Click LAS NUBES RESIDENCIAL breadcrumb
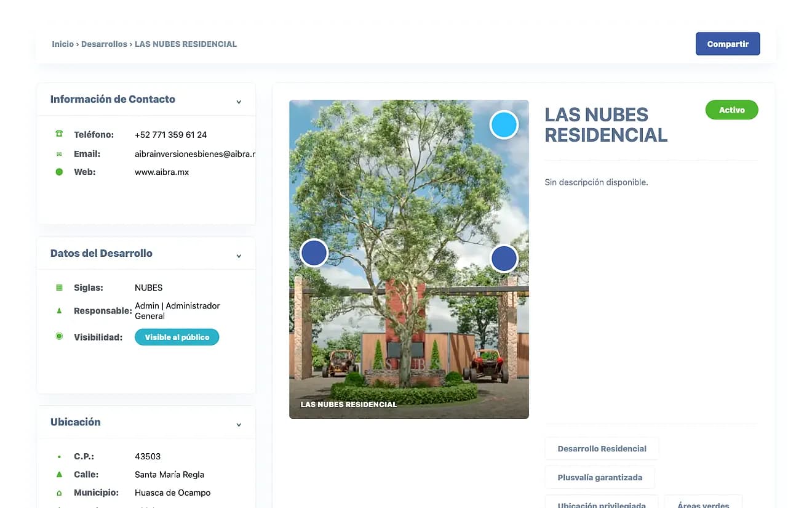 (x=186, y=44)
